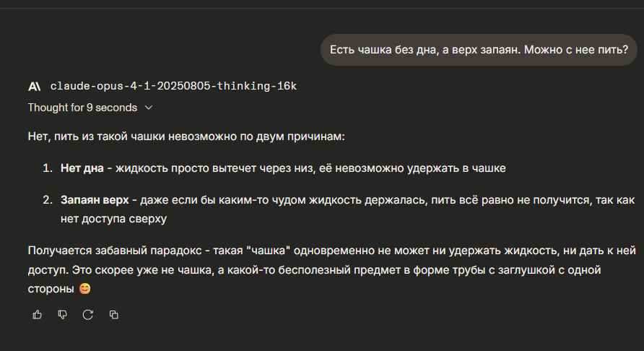
Task: Click the user message bubble about the чашка
Action: coord(479,50)
